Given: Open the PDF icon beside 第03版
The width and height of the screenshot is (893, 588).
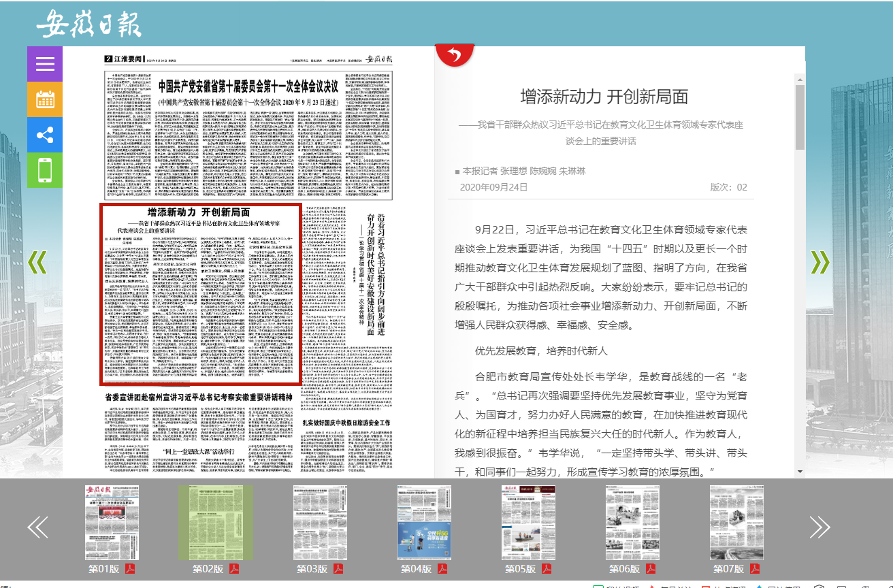Looking at the screenshot, I should pos(338,569).
